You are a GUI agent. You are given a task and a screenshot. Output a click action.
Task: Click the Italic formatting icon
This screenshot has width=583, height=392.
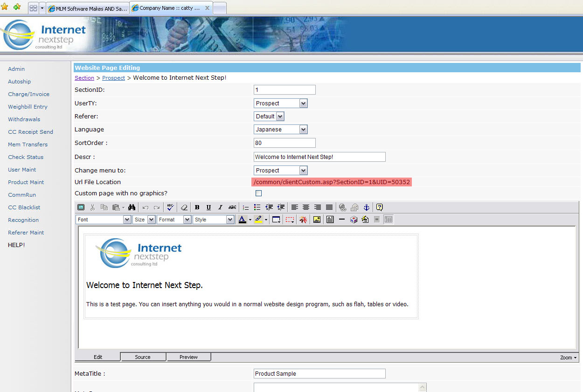(220, 207)
